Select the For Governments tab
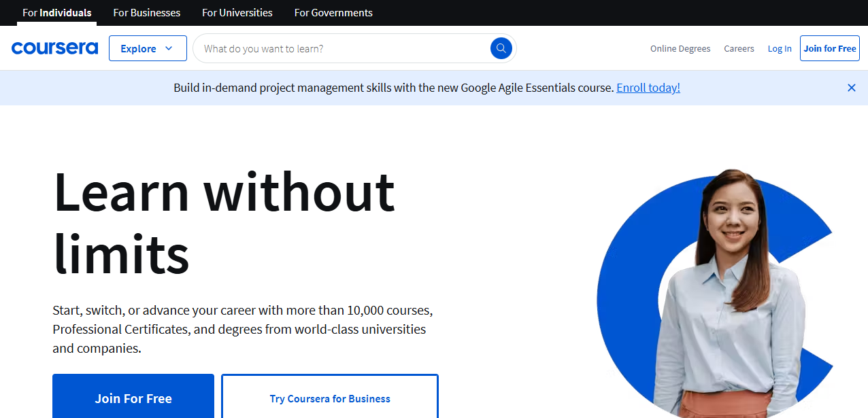Image resolution: width=868 pixels, height=418 pixels. coord(333,12)
